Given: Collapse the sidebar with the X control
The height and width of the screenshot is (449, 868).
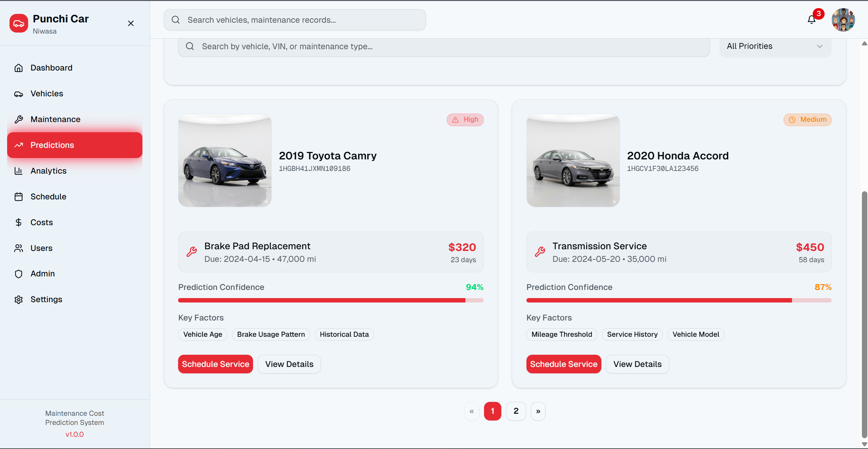Looking at the screenshot, I should coord(131,23).
